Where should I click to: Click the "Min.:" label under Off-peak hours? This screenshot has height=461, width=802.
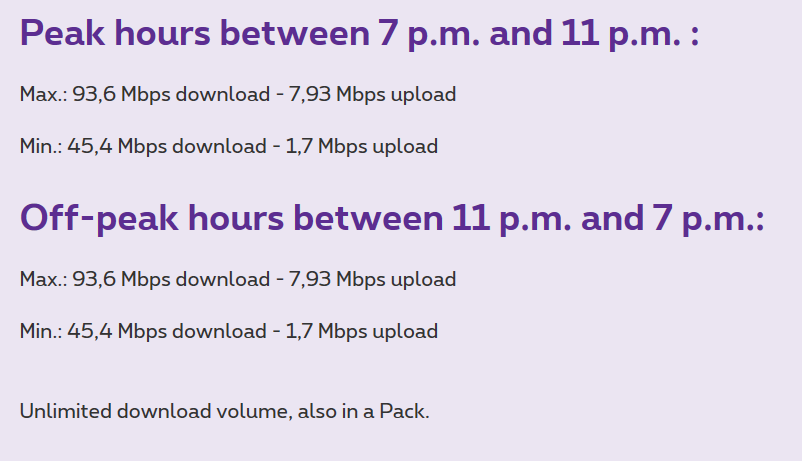click(x=41, y=331)
